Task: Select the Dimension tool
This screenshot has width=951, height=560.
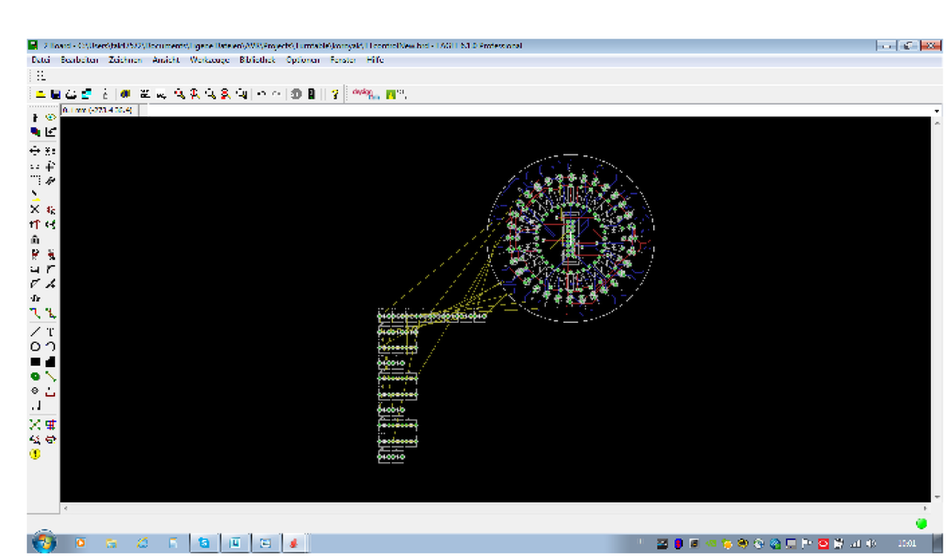Action: coord(35,406)
